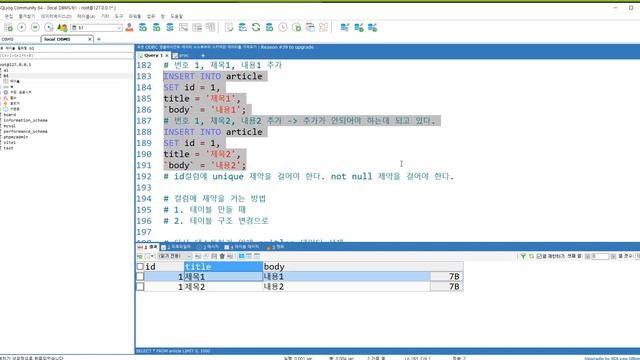
Task: Open the leftmost menu bar item
Action: (9, 16)
